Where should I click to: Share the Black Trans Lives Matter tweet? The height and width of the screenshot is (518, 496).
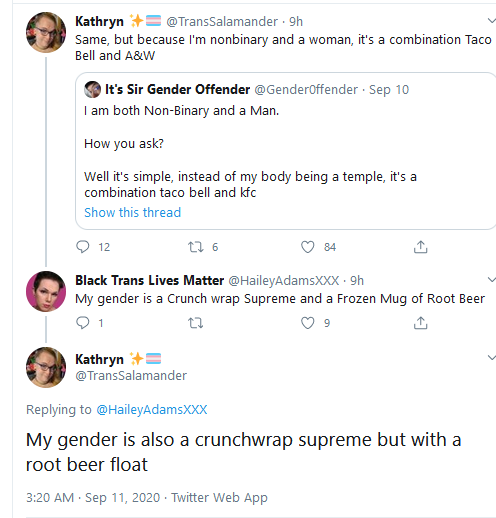[x=421, y=323]
